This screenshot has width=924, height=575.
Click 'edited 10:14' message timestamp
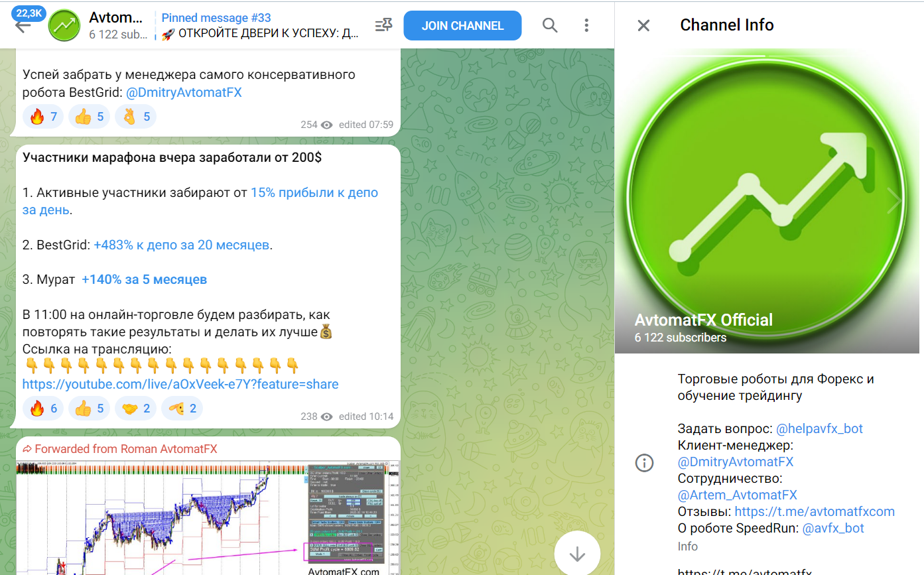(366, 416)
